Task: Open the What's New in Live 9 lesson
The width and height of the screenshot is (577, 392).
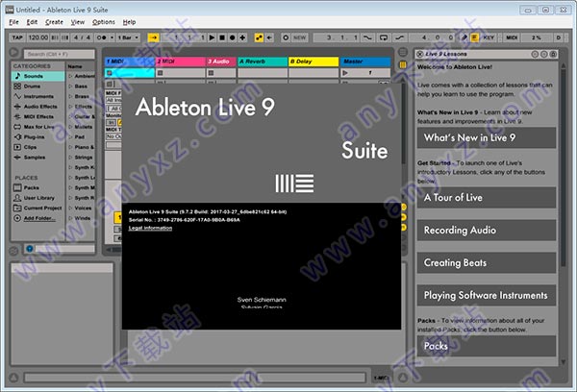Action: click(486, 138)
